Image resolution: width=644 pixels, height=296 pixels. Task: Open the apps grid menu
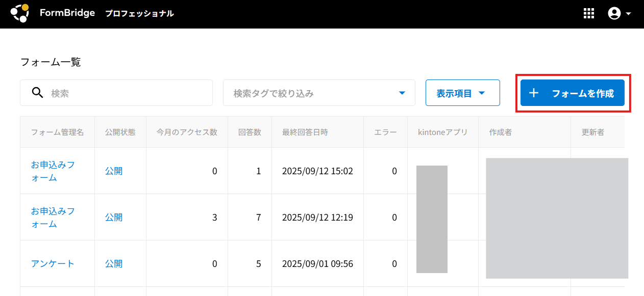(589, 14)
